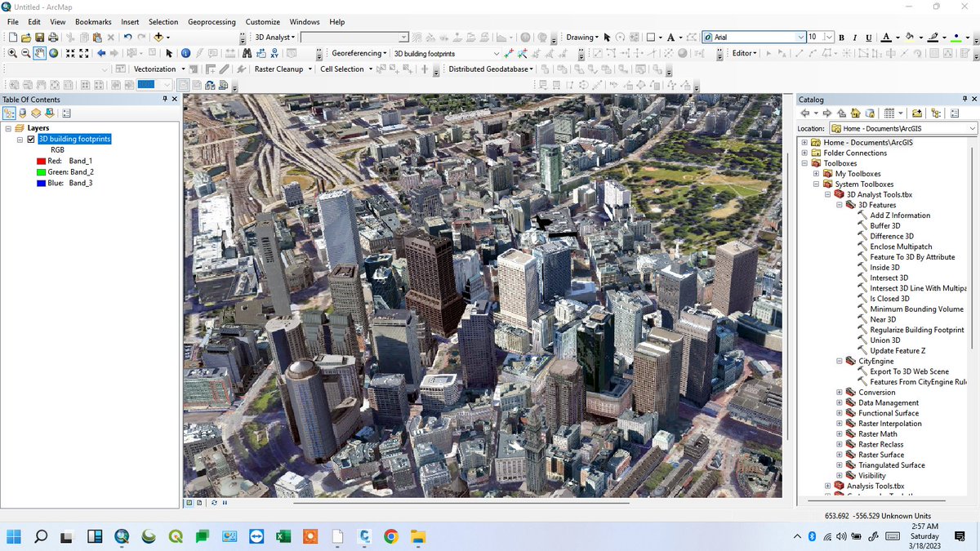Toggle Catalog tree contents panel icon

point(936,113)
